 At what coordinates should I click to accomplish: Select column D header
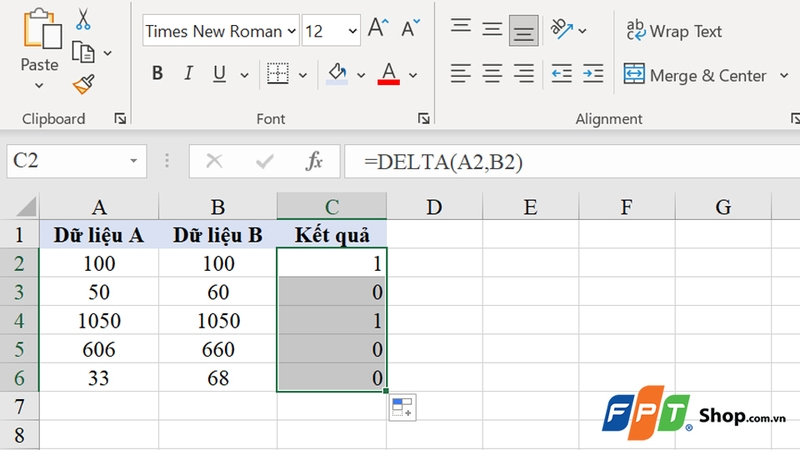pyautogui.click(x=434, y=207)
